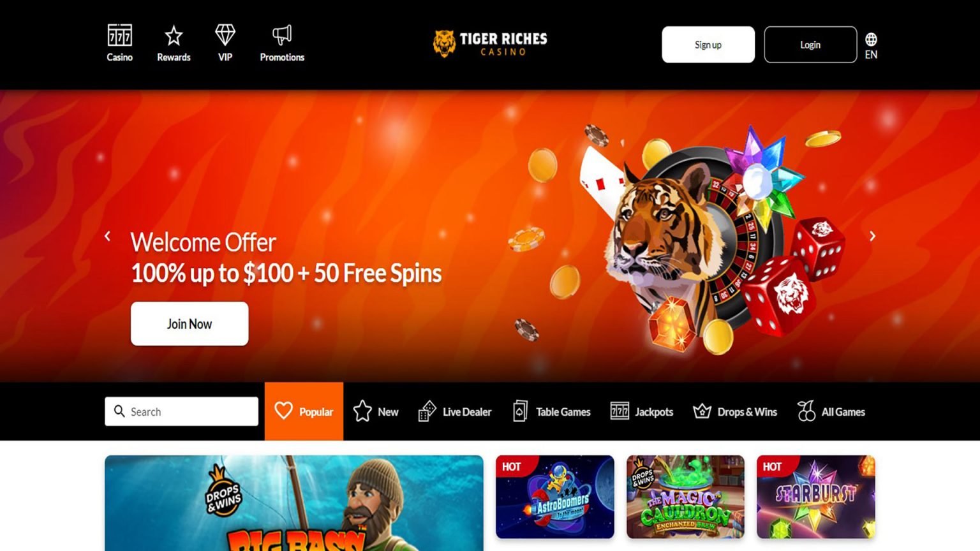The image size is (980, 551).
Task: Open the Live Dealer category
Action: pyautogui.click(x=455, y=411)
